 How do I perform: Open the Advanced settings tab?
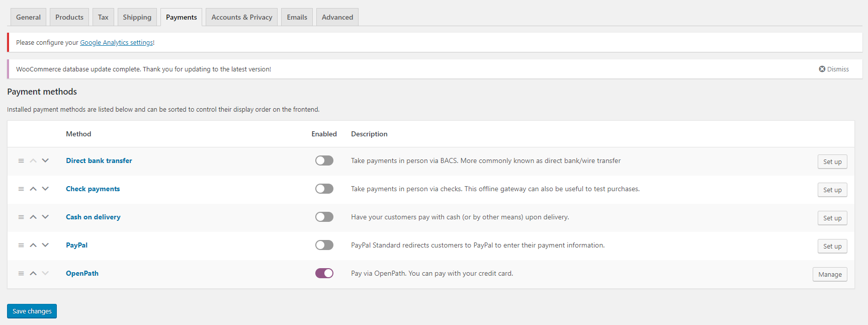[x=337, y=17]
